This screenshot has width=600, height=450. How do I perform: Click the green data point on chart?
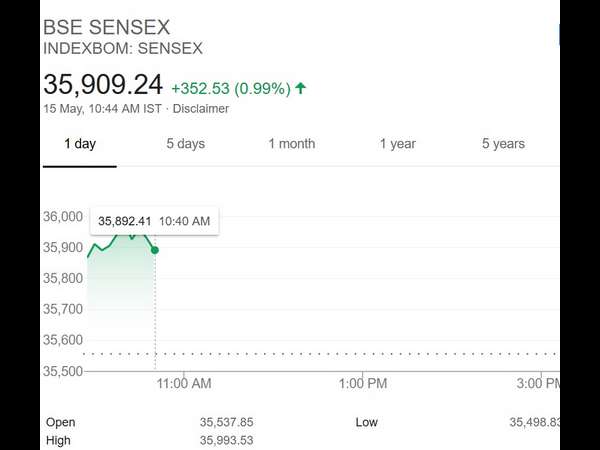coord(155,250)
